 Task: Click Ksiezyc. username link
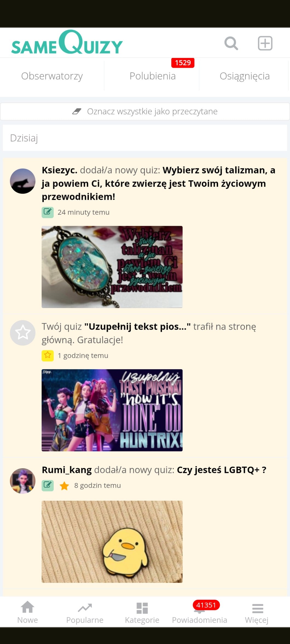[59, 170]
